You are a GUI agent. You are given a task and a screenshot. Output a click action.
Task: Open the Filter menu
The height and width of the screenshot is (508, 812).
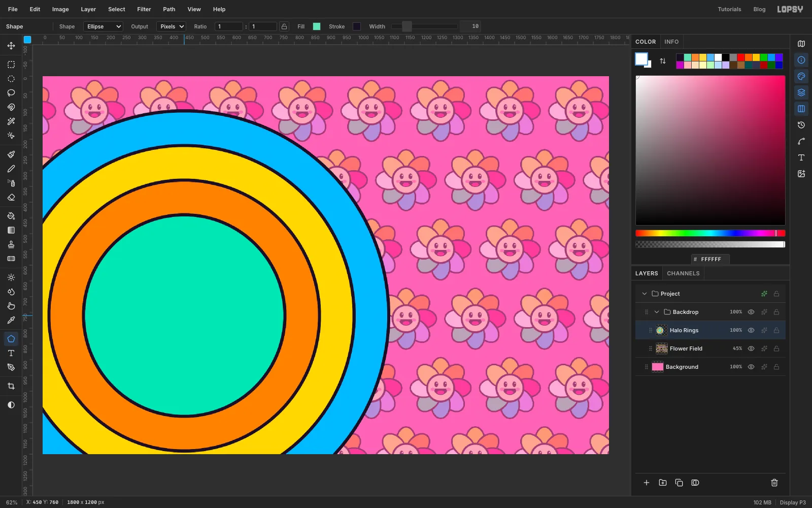144,9
